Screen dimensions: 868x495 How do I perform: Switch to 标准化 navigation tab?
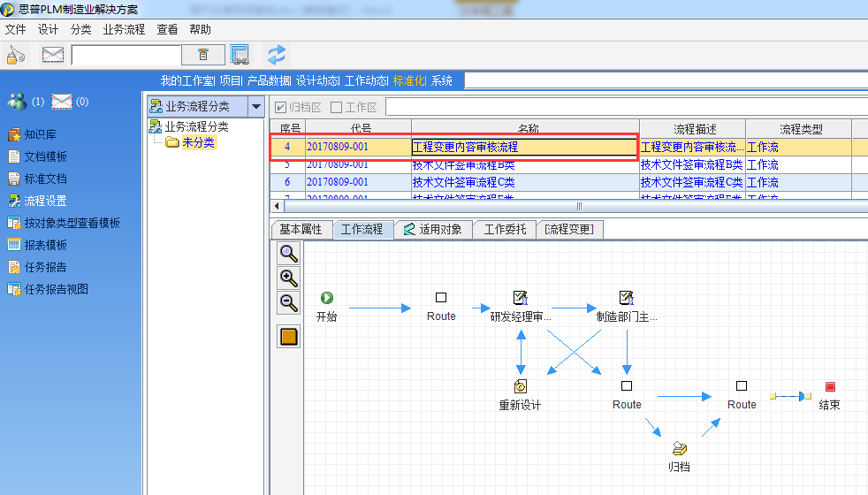tap(409, 80)
